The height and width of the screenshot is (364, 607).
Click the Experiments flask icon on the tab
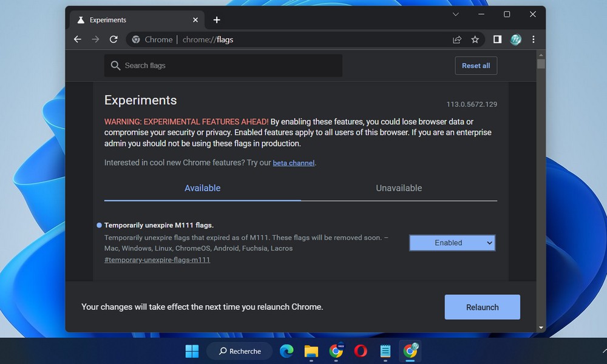click(81, 20)
